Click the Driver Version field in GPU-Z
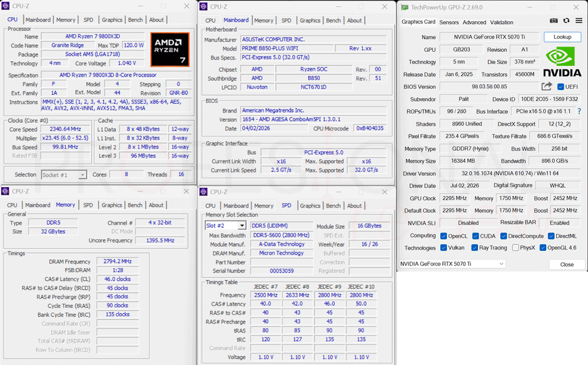Viewport: 588px width, 365px height. pyautogui.click(x=510, y=173)
